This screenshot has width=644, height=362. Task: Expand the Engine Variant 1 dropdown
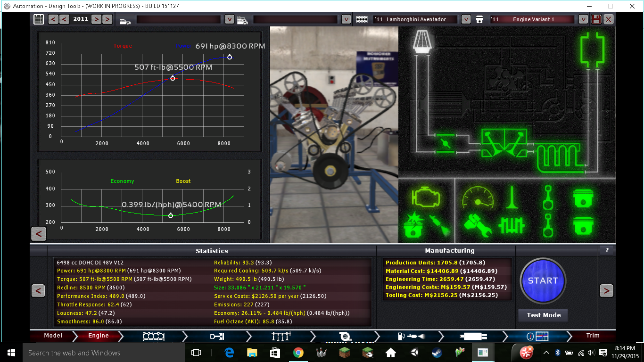pos(583,19)
